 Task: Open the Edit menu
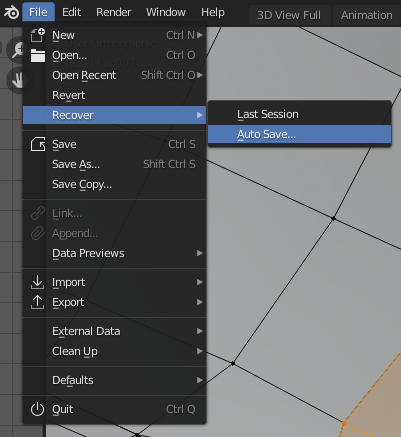point(71,12)
